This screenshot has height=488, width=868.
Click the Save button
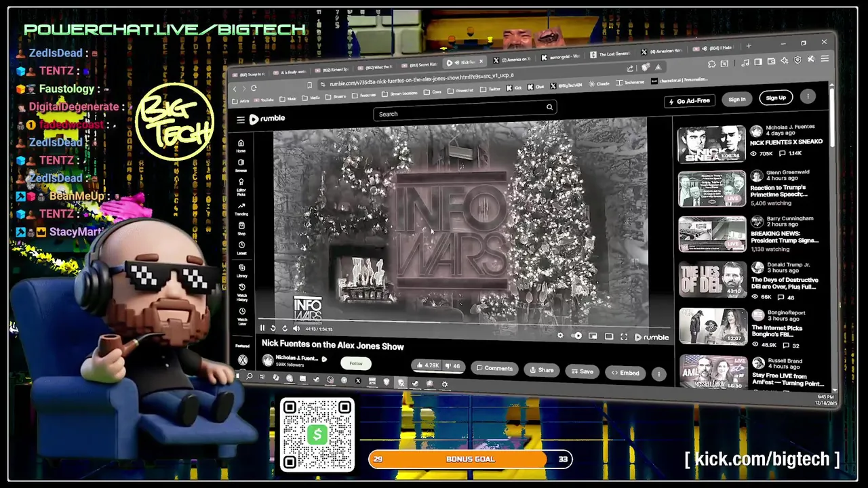[582, 371]
